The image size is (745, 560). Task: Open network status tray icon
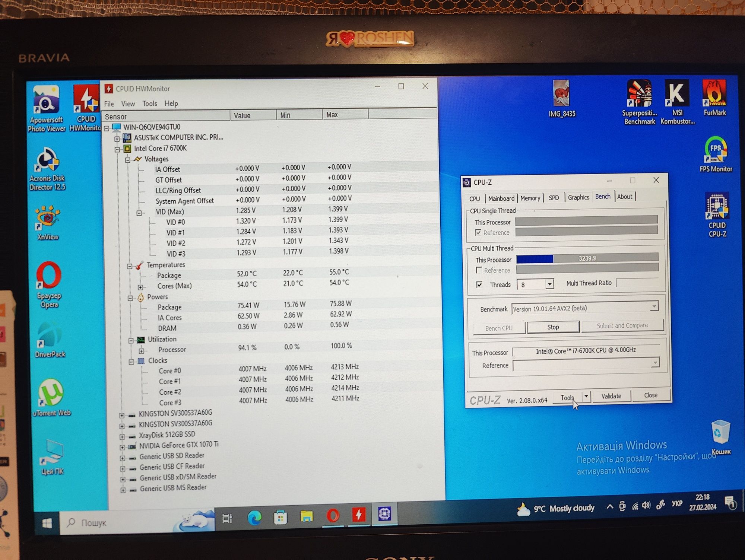(x=635, y=506)
